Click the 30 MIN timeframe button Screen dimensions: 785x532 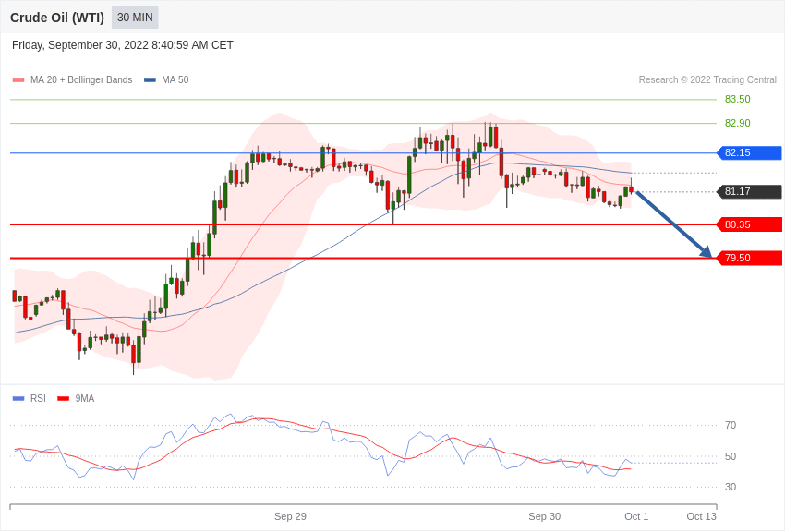(135, 18)
